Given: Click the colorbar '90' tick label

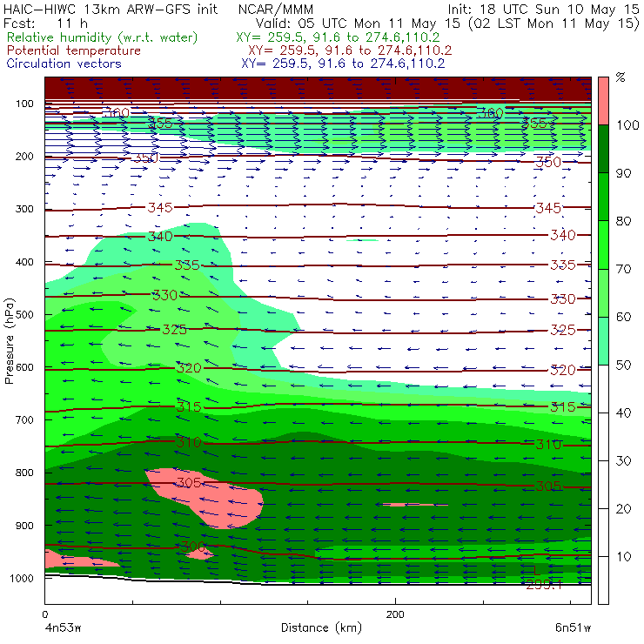Looking at the screenshot, I should pyautogui.click(x=623, y=173).
